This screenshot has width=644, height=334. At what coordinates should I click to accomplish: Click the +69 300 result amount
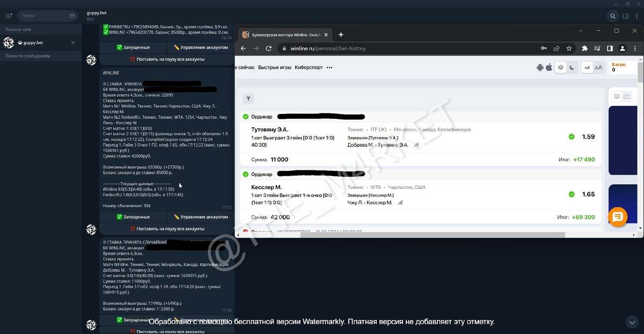click(584, 217)
